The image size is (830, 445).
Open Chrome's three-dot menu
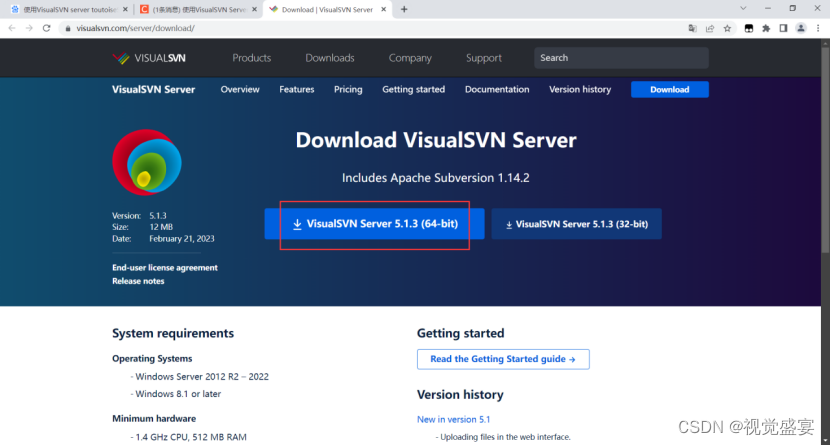point(818,29)
